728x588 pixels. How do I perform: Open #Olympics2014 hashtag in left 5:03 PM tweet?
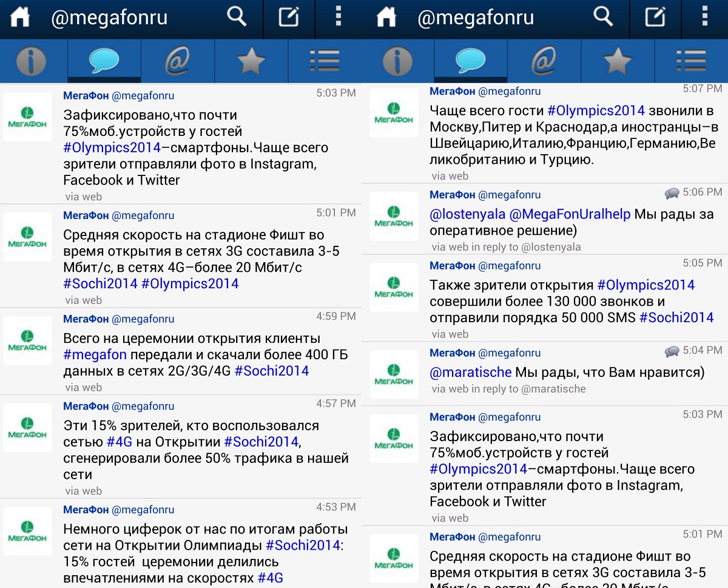pos(112,147)
